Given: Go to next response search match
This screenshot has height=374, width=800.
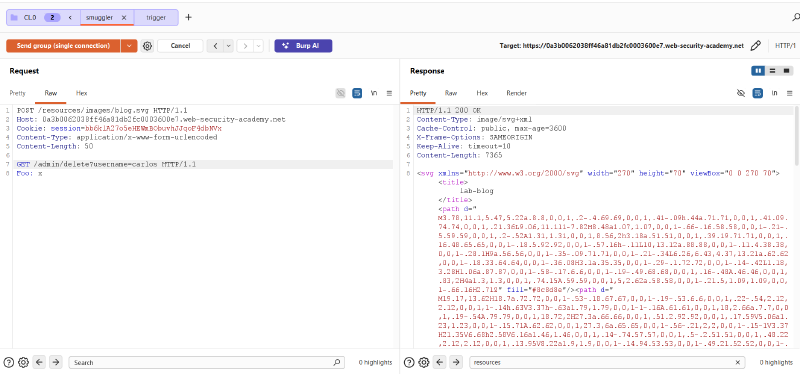Looking at the screenshot, I should click(456, 362).
